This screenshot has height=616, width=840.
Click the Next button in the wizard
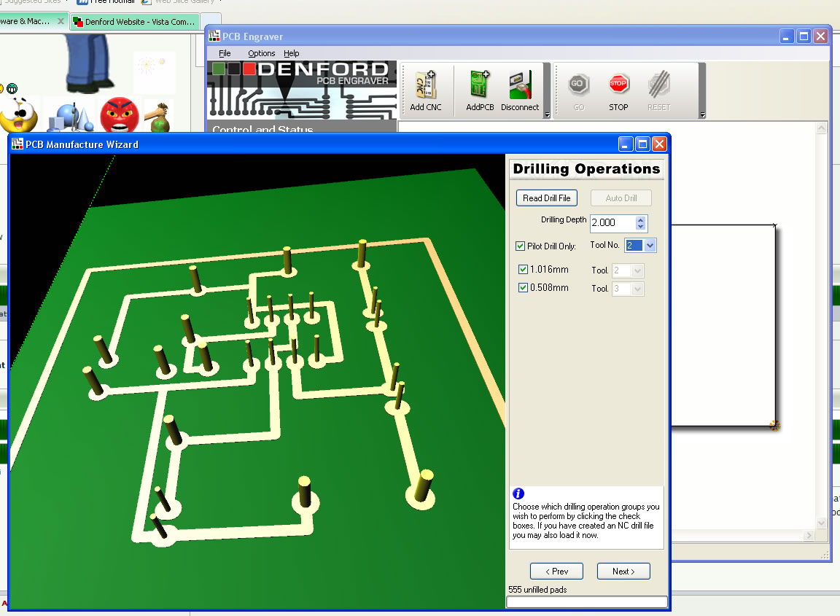[623, 571]
